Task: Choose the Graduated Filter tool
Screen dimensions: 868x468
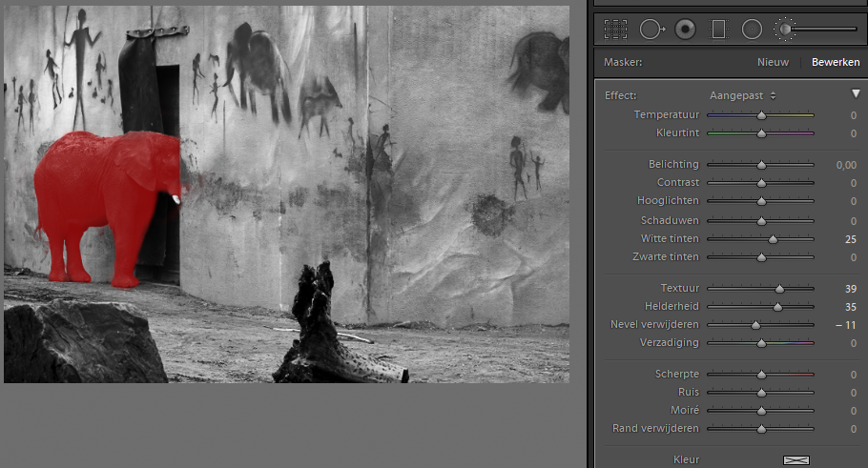Action: [718, 30]
